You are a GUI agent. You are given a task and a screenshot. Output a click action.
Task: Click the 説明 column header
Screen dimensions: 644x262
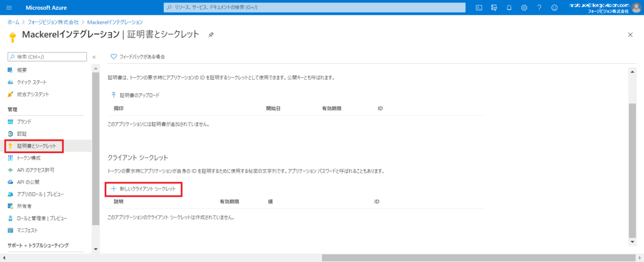119,202
